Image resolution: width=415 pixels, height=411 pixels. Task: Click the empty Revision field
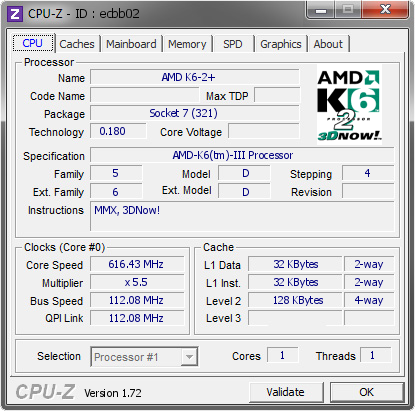[368, 192]
